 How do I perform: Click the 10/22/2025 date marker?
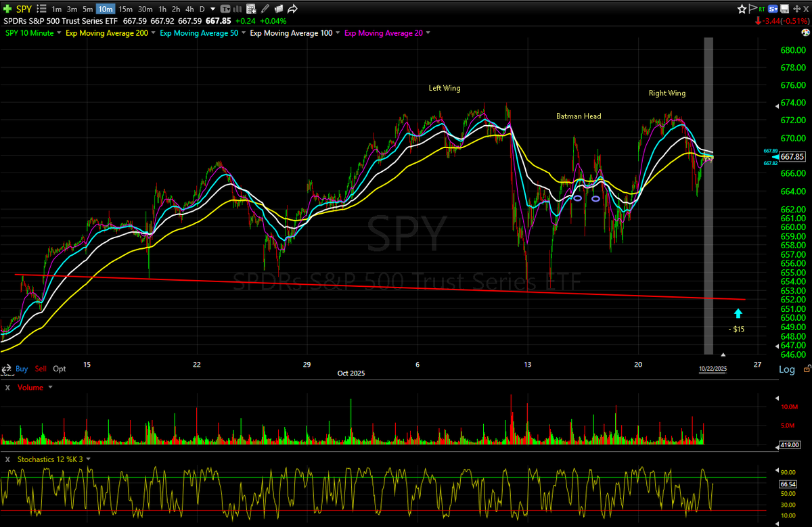click(x=712, y=369)
